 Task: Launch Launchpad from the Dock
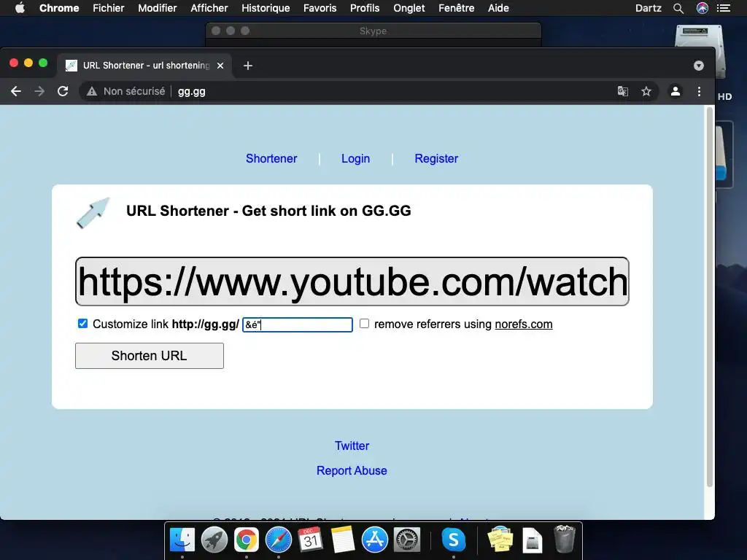[214, 540]
